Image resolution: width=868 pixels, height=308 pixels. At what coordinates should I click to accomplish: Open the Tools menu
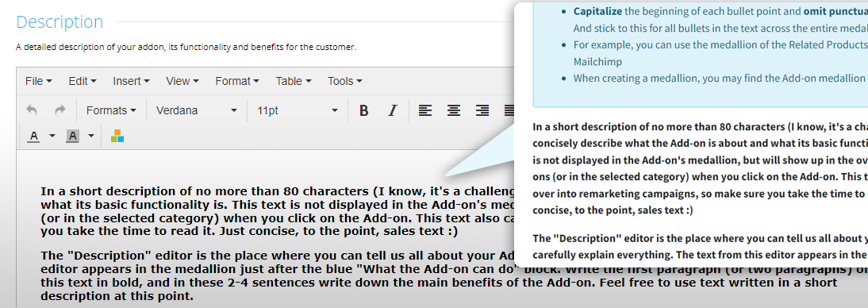click(344, 81)
